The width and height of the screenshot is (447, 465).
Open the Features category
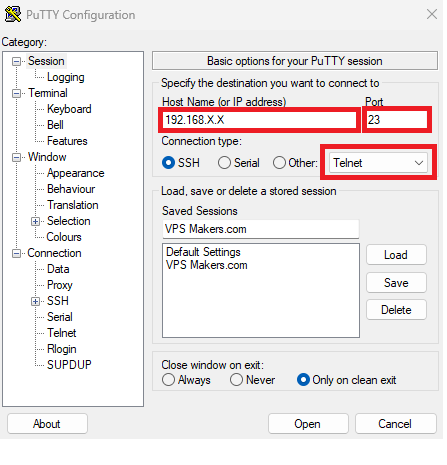pyautogui.click(x=67, y=141)
